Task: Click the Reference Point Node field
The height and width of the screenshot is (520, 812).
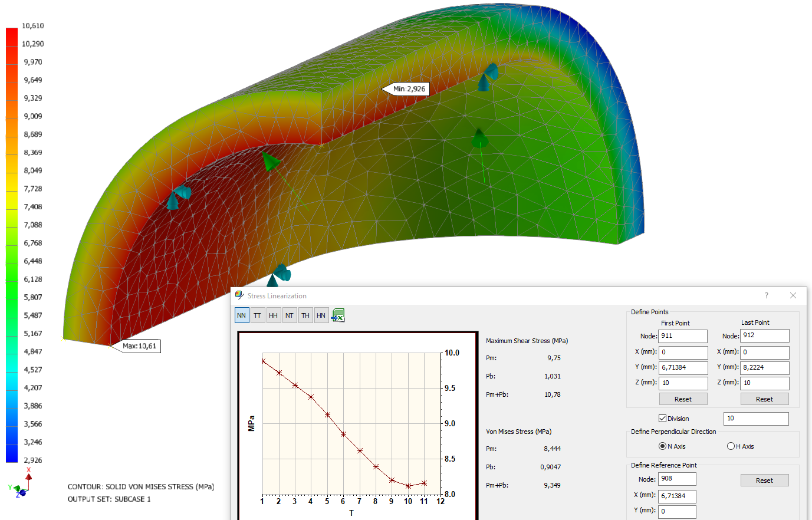Action: tap(677, 479)
